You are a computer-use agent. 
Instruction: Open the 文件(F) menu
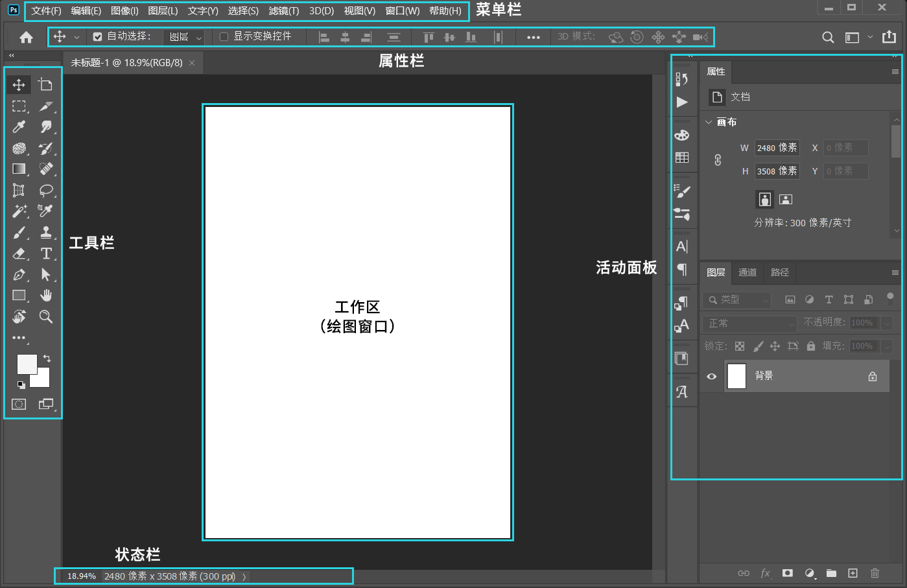coord(46,11)
